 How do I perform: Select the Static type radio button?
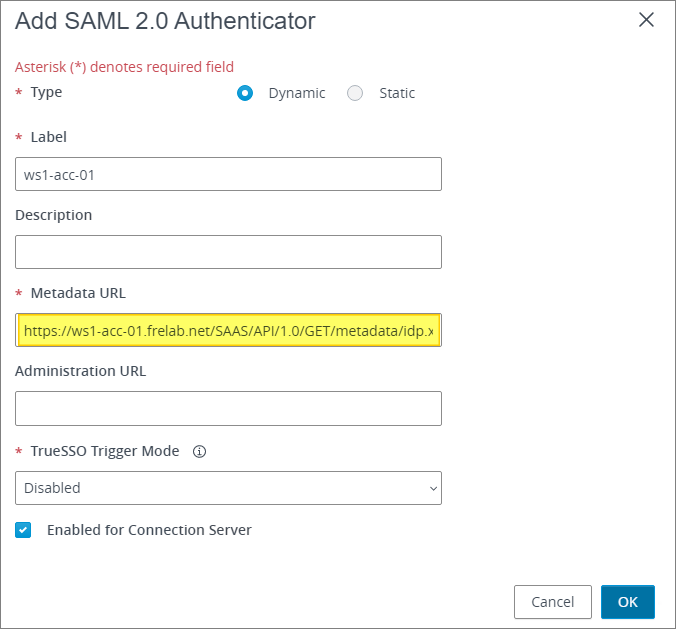355,93
